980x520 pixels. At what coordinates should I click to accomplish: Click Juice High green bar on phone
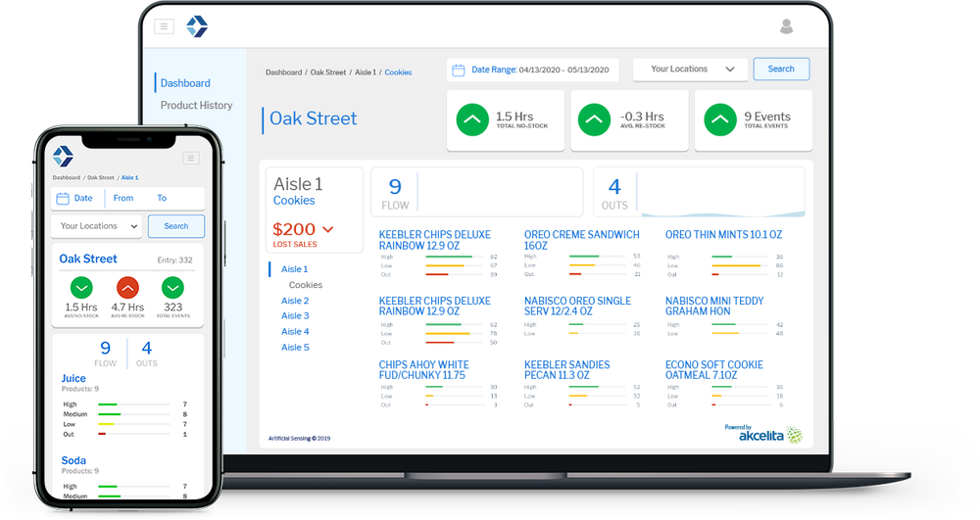(x=108, y=404)
